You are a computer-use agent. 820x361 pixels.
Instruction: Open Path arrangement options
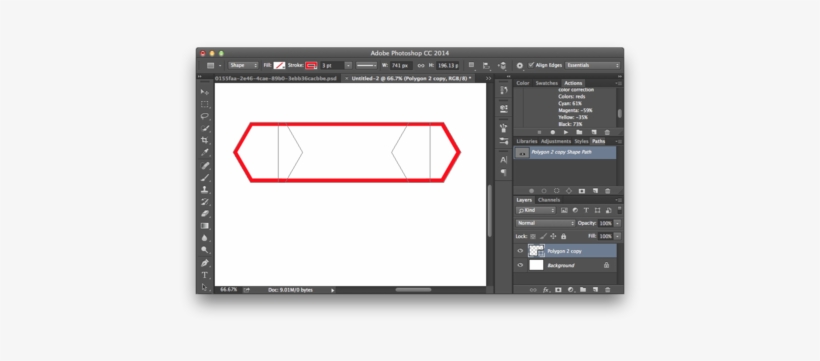(502, 65)
